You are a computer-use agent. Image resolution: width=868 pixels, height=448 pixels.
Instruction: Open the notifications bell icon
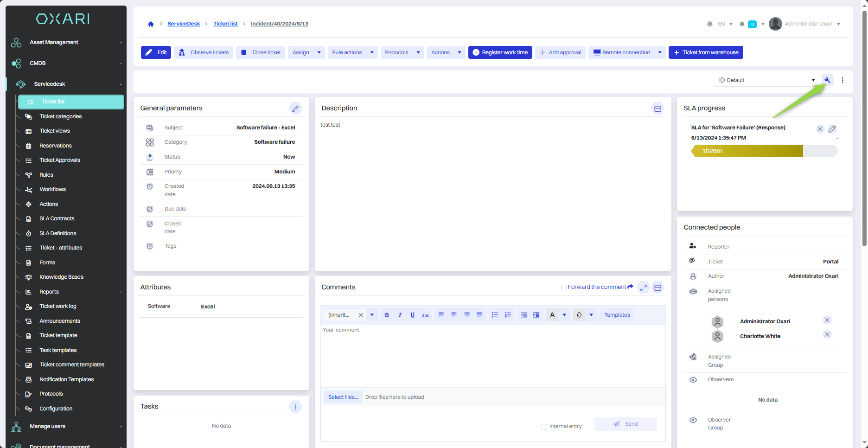[x=742, y=24]
